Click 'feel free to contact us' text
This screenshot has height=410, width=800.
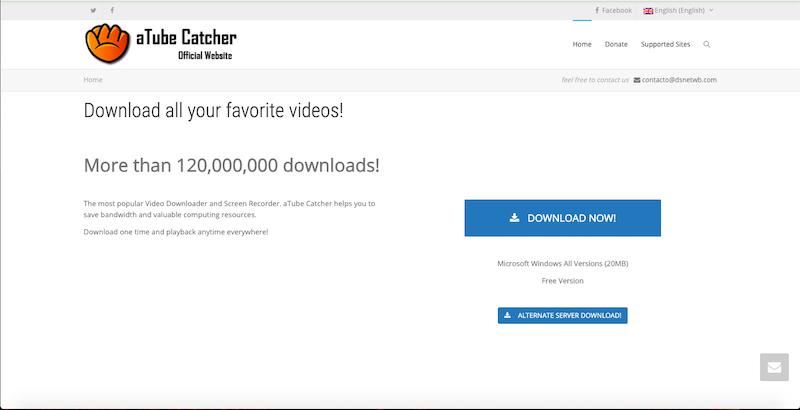[595, 80]
